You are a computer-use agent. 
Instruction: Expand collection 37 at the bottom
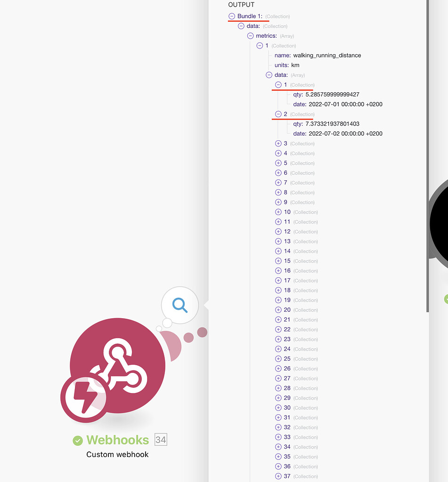(278, 476)
